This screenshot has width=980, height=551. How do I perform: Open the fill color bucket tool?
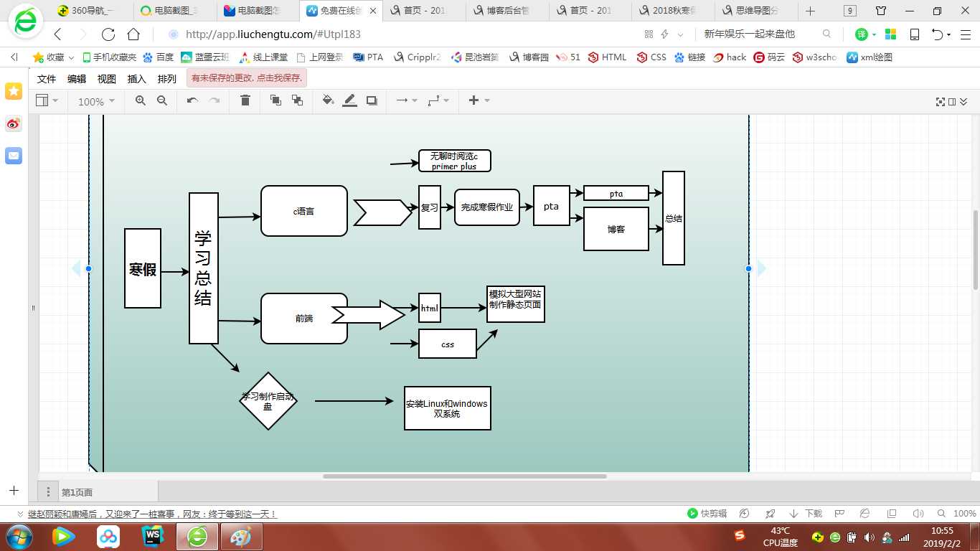(328, 101)
